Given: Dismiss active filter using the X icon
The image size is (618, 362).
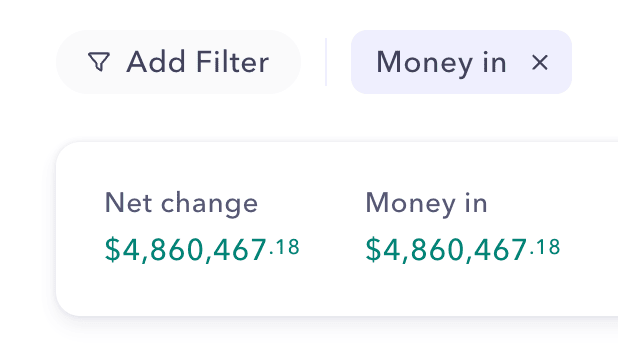Looking at the screenshot, I should (540, 62).
